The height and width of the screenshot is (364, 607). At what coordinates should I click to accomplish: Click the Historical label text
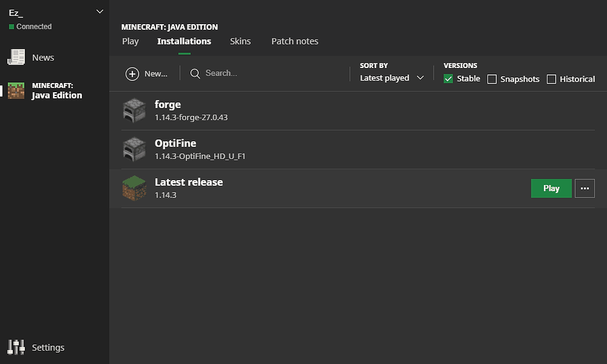[x=577, y=79]
